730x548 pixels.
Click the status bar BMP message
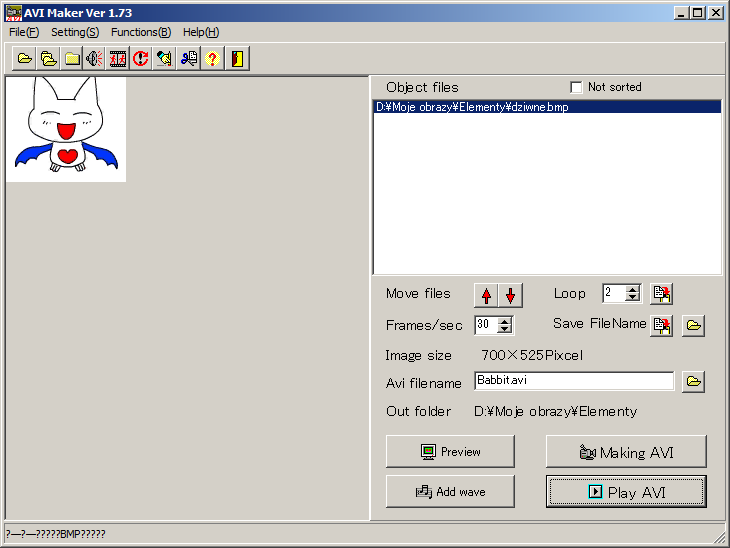pos(56,534)
